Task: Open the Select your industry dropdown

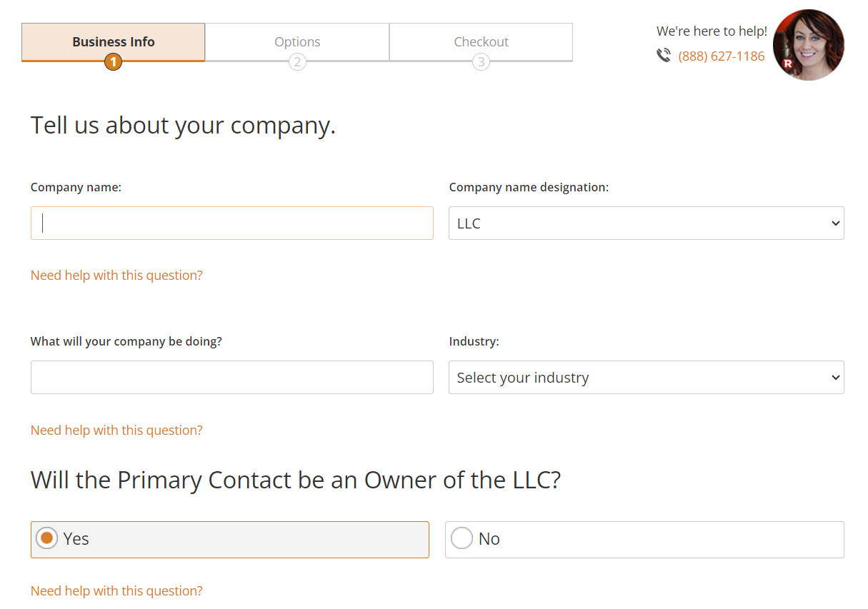Action: [646, 377]
